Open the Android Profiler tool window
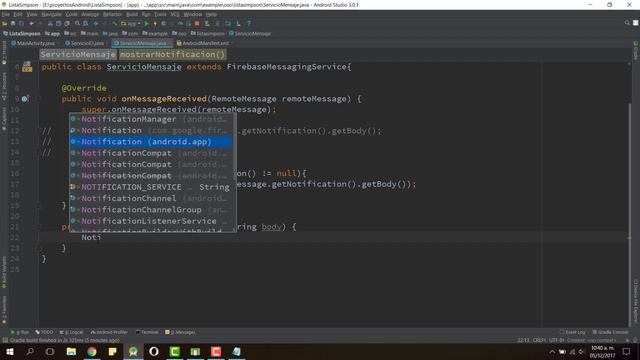 [109, 332]
